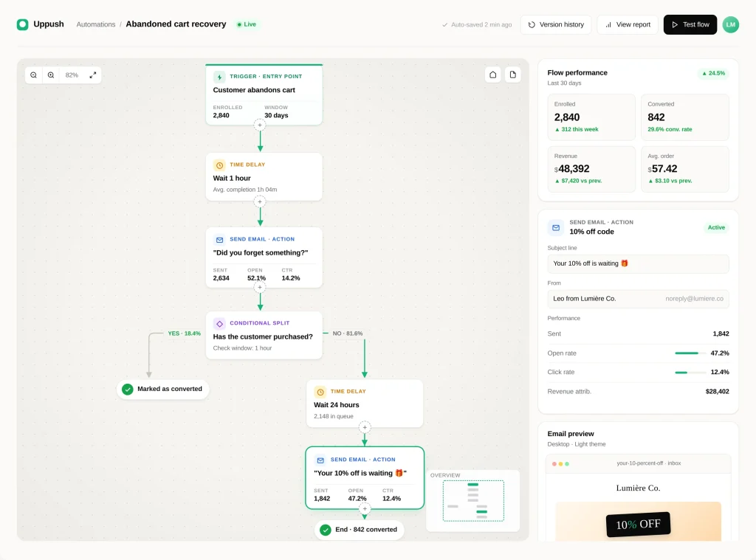The image size is (756, 560).
Task: Select "Has the customer purchased?" node
Action: tap(264, 336)
